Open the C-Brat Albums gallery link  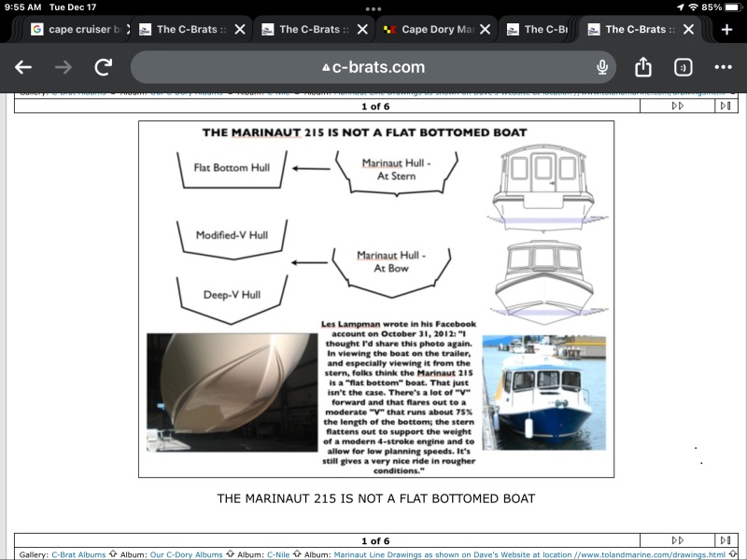(x=78, y=554)
